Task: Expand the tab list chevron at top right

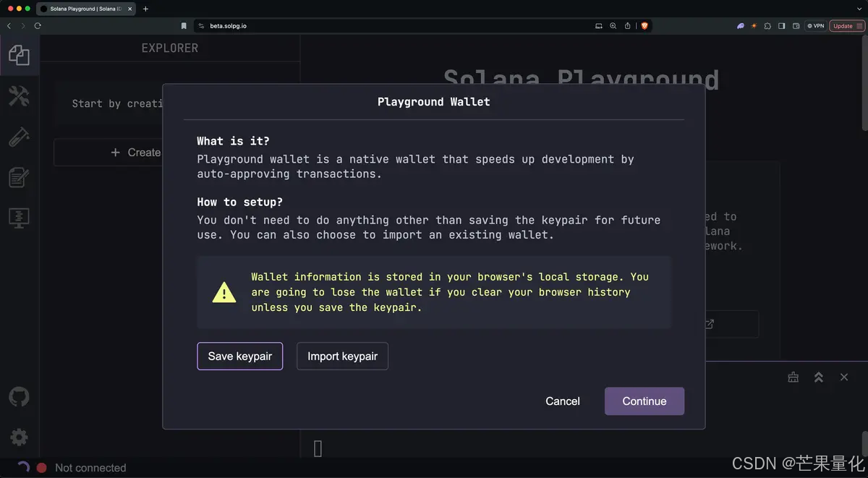Action: pos(859,9)
